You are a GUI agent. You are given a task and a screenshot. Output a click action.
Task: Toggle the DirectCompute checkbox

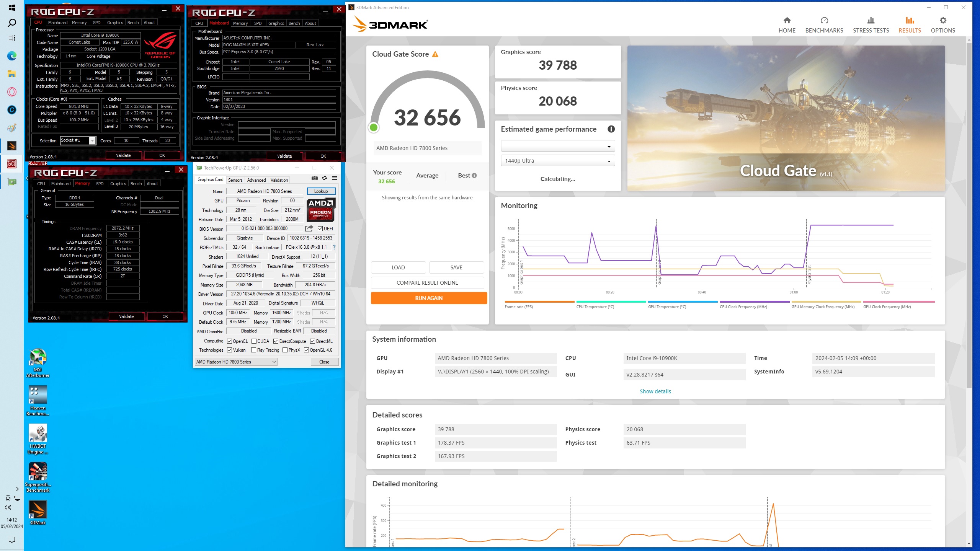click(x=276, y=341)
